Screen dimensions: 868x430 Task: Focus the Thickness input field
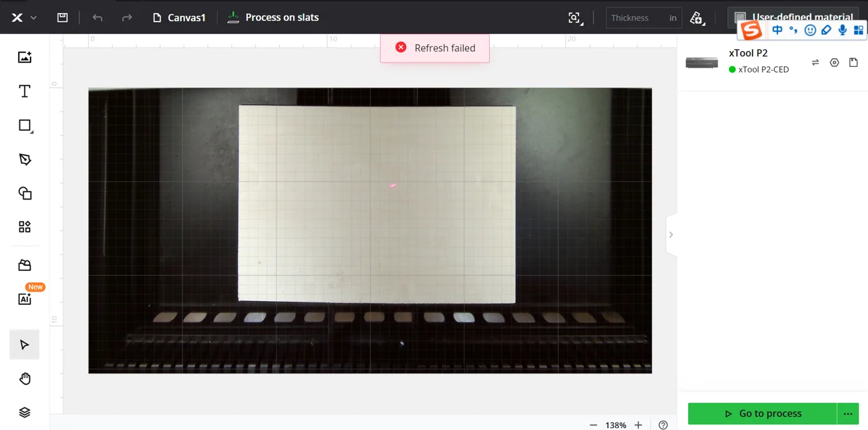click(x=644, y=18)
